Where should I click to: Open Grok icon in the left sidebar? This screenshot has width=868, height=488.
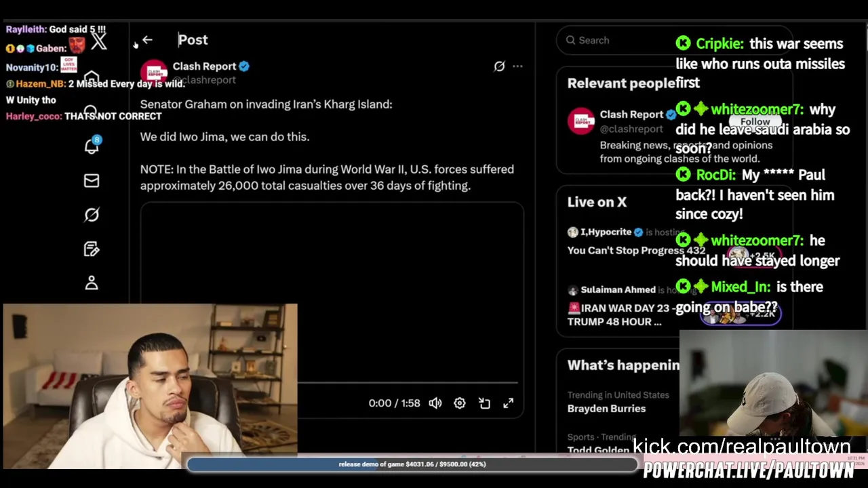point(92,215)
